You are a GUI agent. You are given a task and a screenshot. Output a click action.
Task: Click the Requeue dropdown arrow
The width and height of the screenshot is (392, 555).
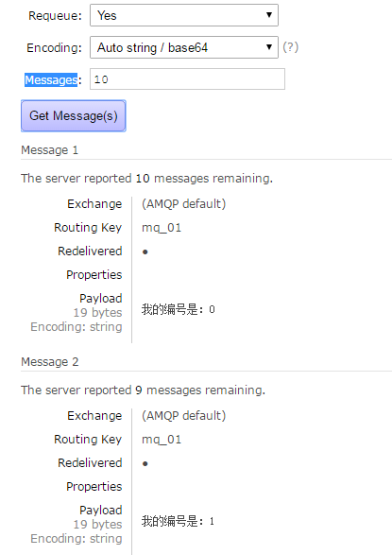click(x=269, y=15)
